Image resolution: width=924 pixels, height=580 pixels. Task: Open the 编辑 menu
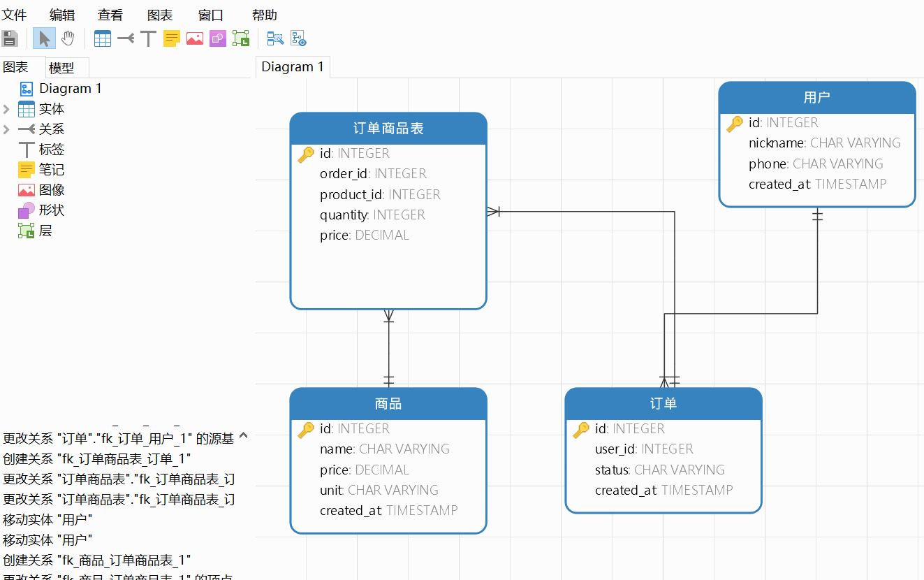click(x=62, y=15)
